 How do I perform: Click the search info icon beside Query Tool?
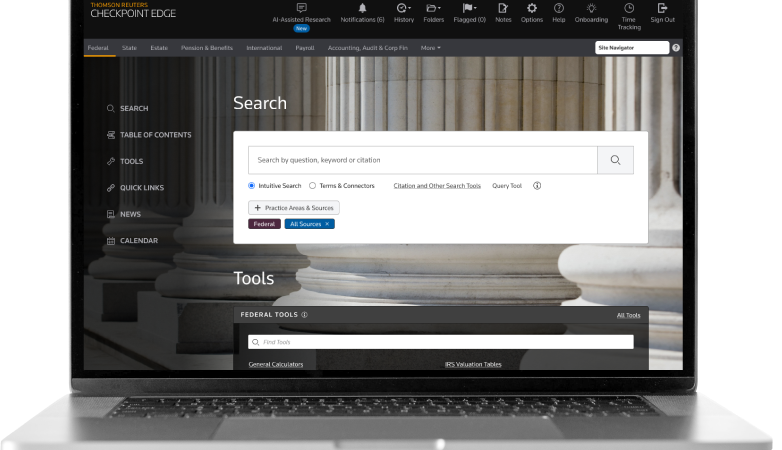pyautogui.click(x=537, y=186)
